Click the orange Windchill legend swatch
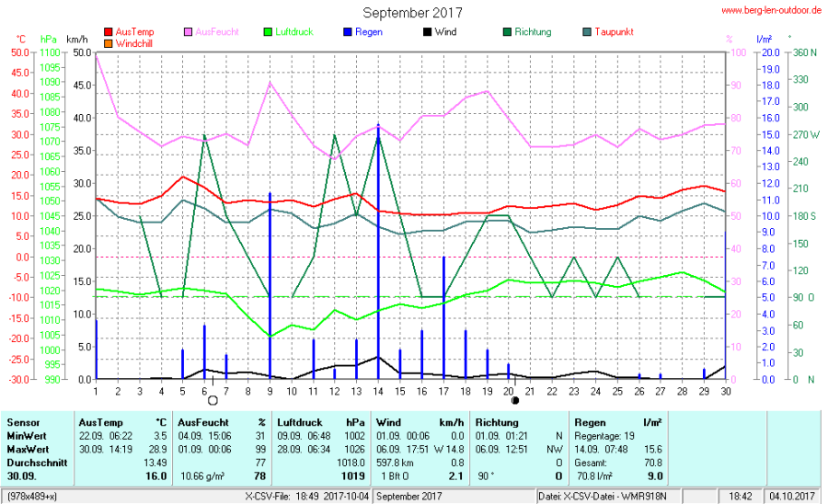The width and height of the screenshot is (828, 504). pos(109,43)
